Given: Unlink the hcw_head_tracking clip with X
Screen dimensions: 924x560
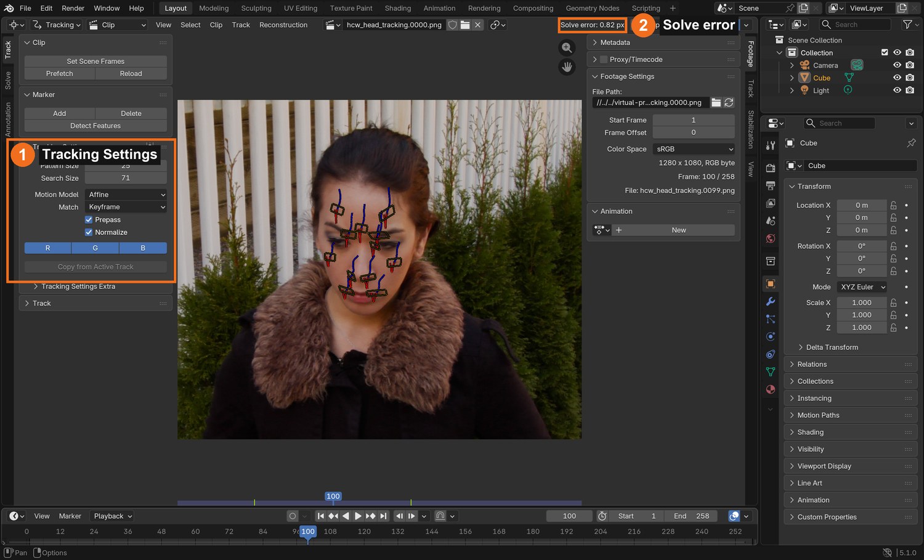Looking at the screenshot, I should click(477, 25).
